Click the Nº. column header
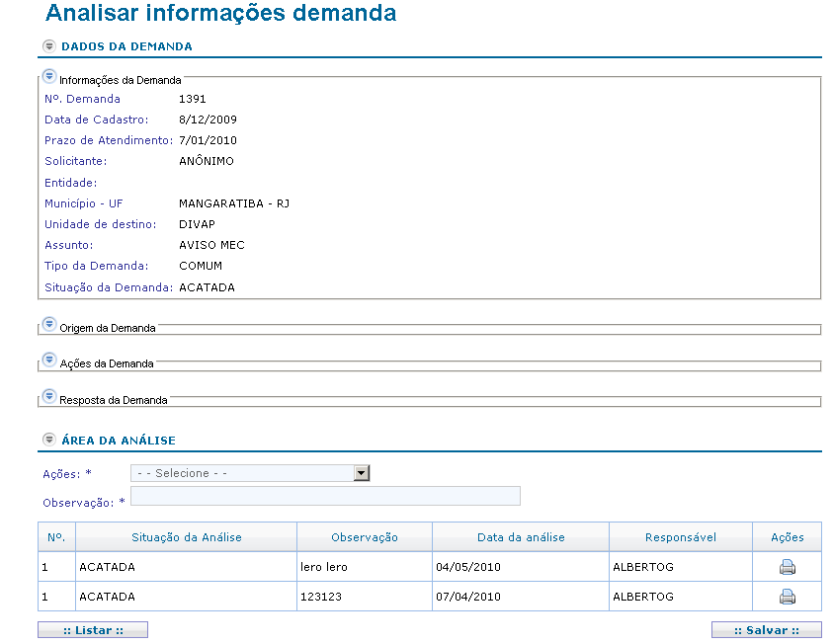833x644 pixels. click(56, 537)
